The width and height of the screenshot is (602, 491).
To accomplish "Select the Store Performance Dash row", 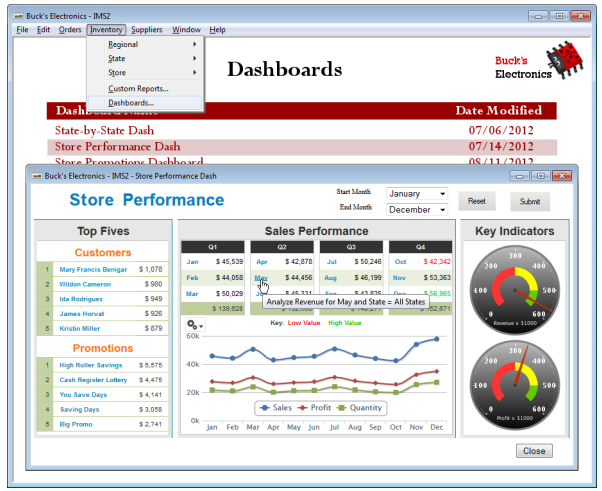I will point(302,147).
